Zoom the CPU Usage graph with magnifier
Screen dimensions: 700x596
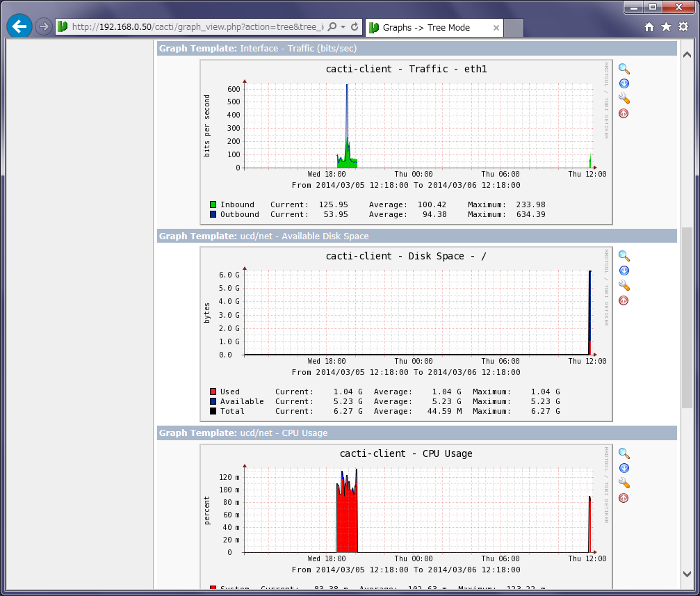(624, 453)
